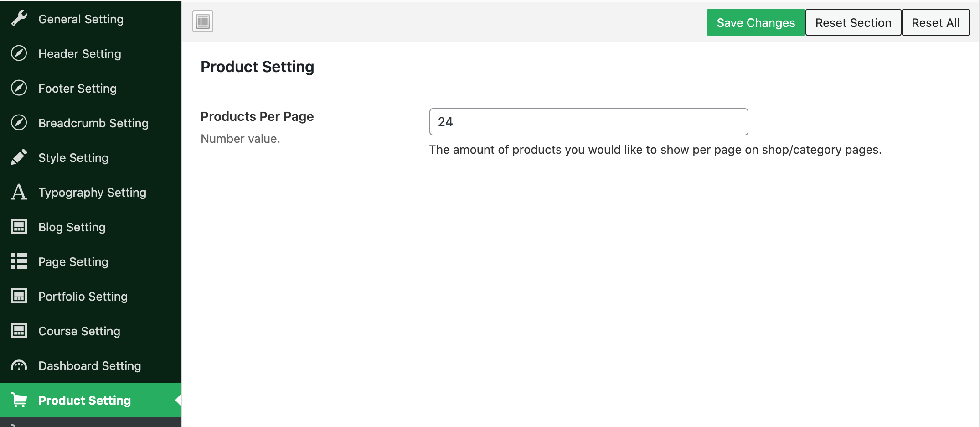Click the Portfolio Setting layout icon

tap(19, 296)
